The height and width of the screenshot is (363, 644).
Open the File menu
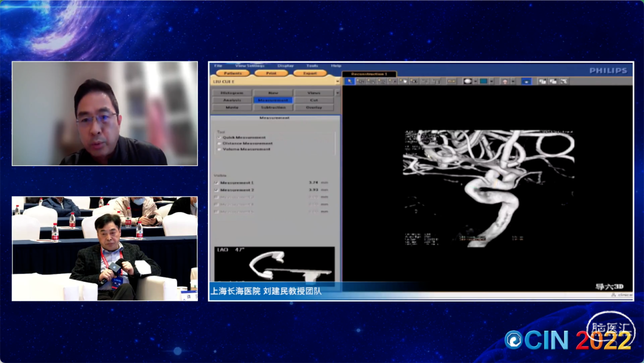click(218, 66)
